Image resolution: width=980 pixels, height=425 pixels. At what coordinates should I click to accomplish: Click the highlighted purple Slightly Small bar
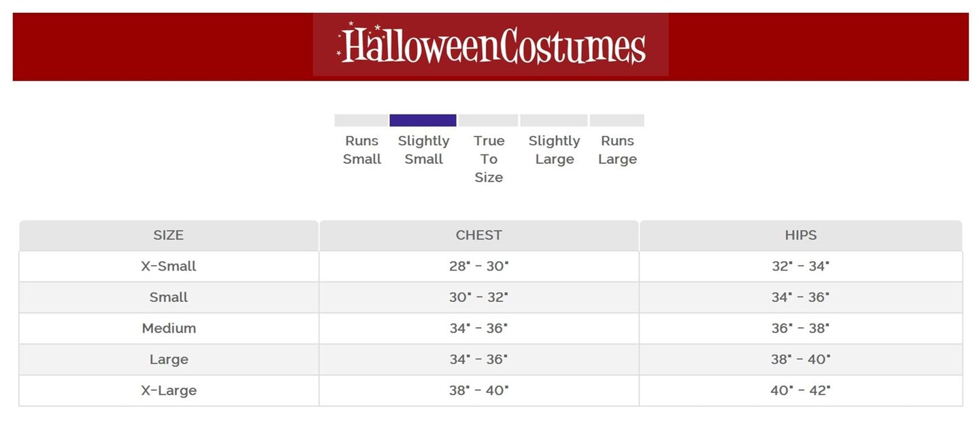point(423,120)
